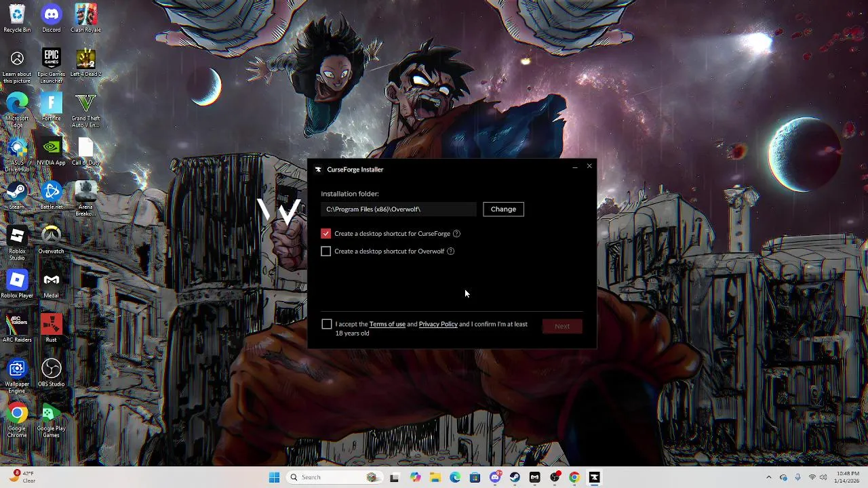Open Discord from the taskbar

point(495,477)
